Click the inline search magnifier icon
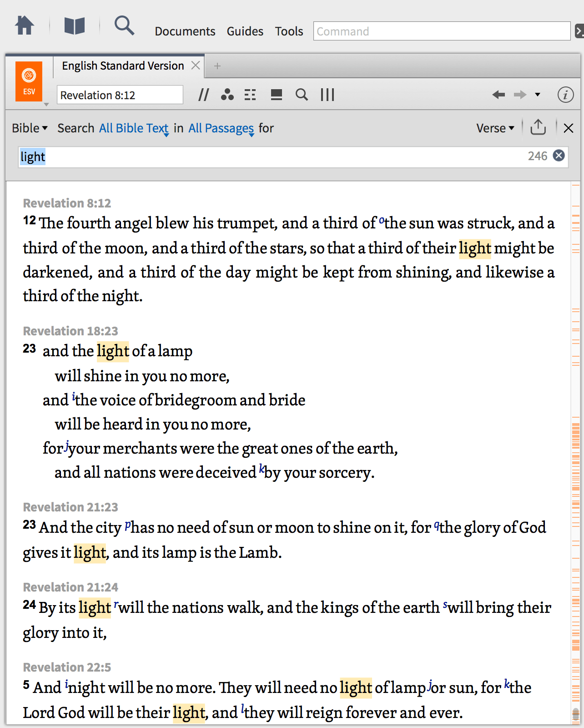This screenshot has width=584, height=728. point(302,95)
